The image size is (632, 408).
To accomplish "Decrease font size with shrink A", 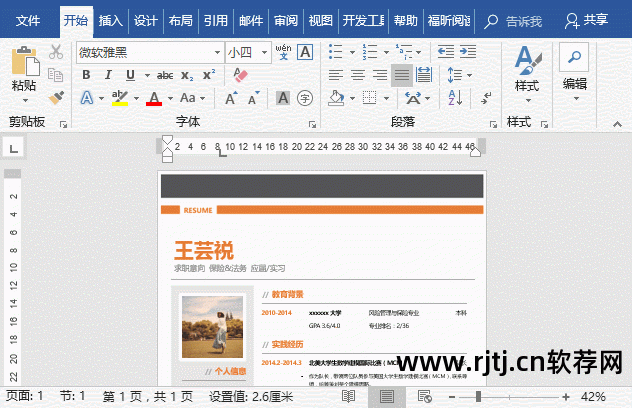I will 254,98.
